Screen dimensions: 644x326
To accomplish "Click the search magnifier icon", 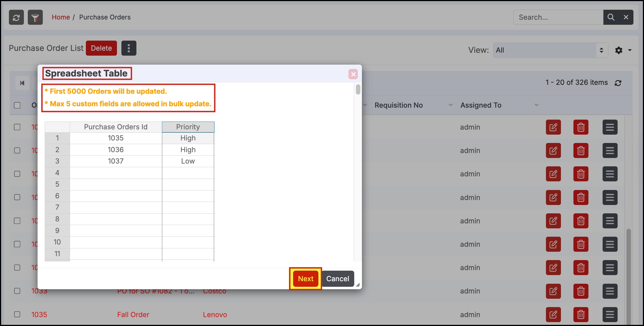I will point(611,17).
